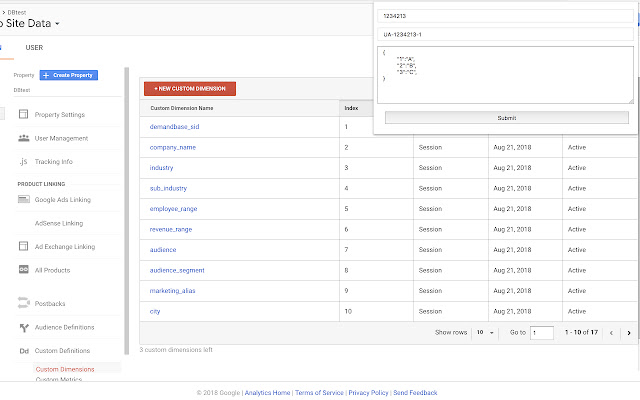Click the Google Ads Linking icon
The width and height of the screenshot is (640, 400).
point(24,199)
